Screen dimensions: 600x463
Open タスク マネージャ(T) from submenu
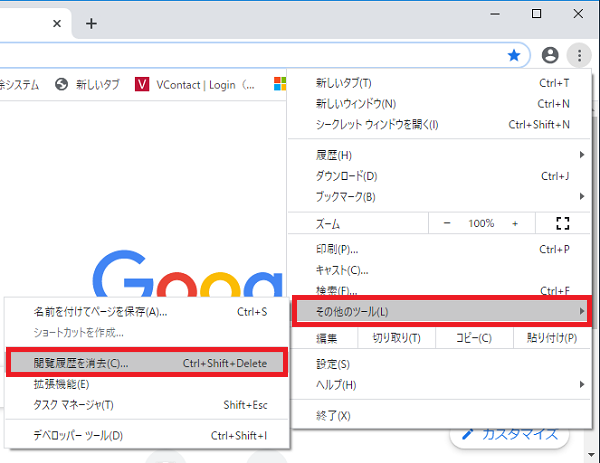pyautogui.click(x=147, y=405)
